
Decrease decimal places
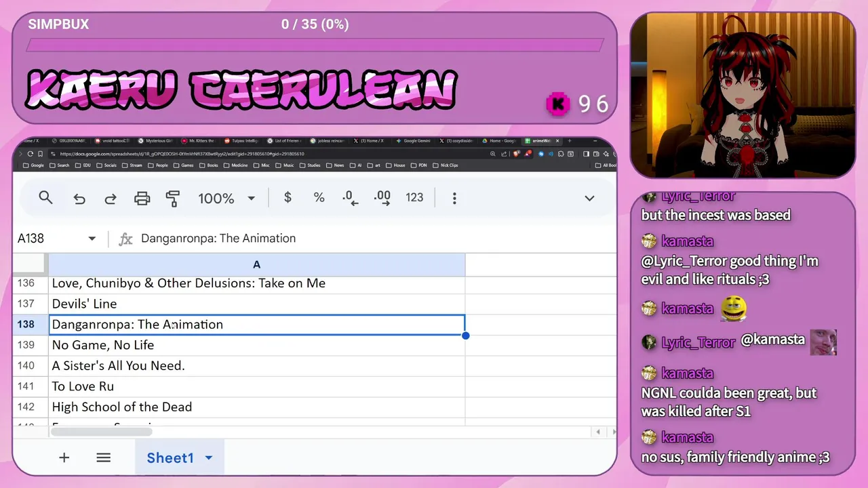[350, 198]
